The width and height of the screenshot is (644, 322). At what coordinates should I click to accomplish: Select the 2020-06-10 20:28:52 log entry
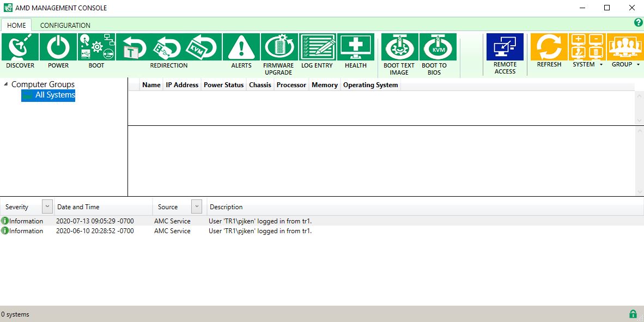321,231
